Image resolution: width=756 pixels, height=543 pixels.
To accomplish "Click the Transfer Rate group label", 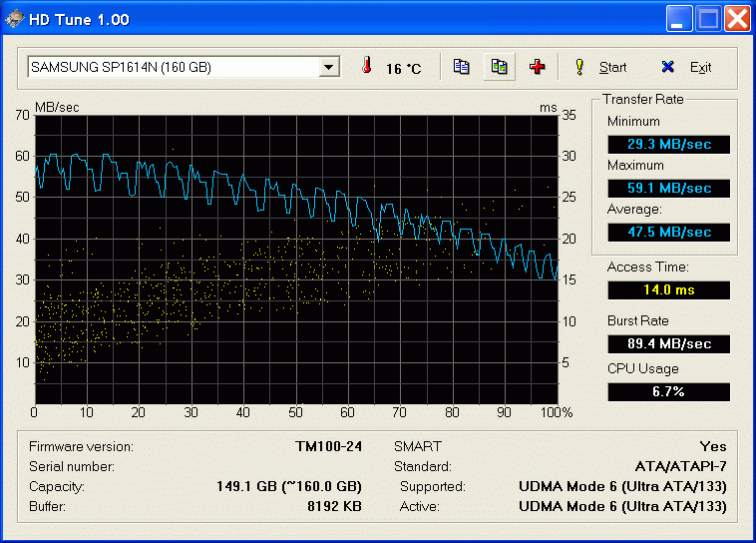I will tap(642, 100).
